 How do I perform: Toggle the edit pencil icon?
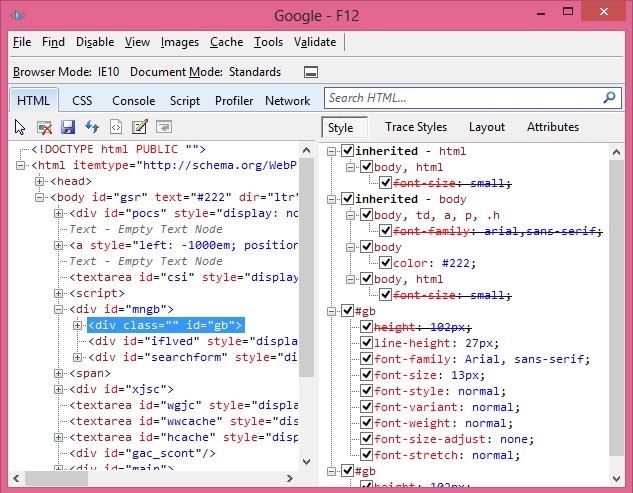(x=140, y=127)
